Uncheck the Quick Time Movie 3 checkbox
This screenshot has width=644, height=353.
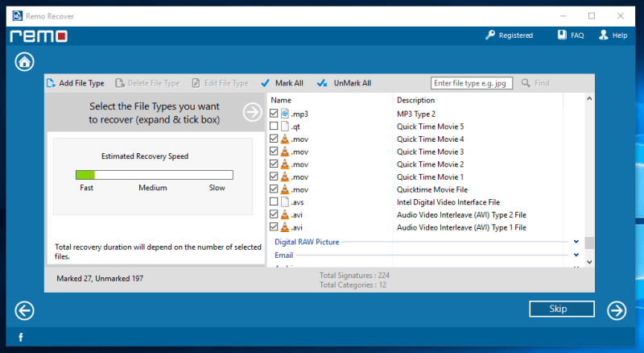coord(274,152)
